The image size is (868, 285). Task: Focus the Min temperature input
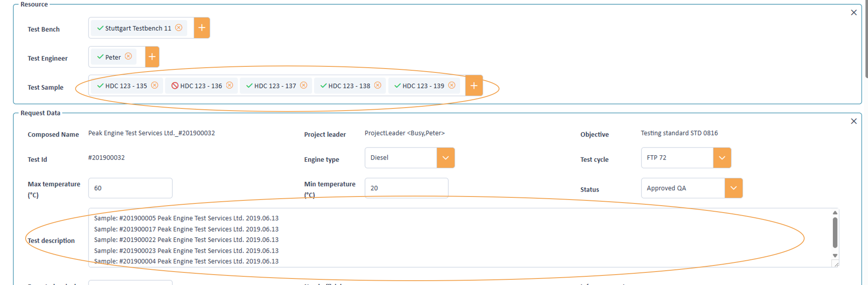(x=407, y=188)
